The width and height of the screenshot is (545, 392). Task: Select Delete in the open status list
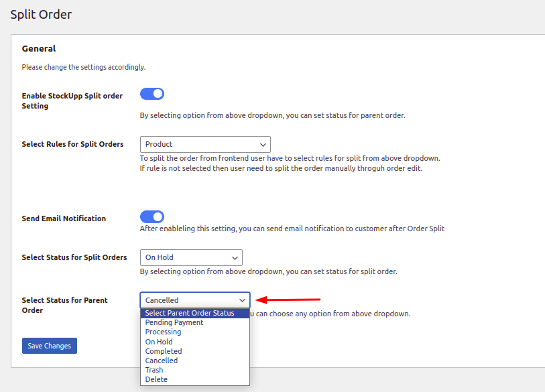pyautogui.click(x=156, y=379)
